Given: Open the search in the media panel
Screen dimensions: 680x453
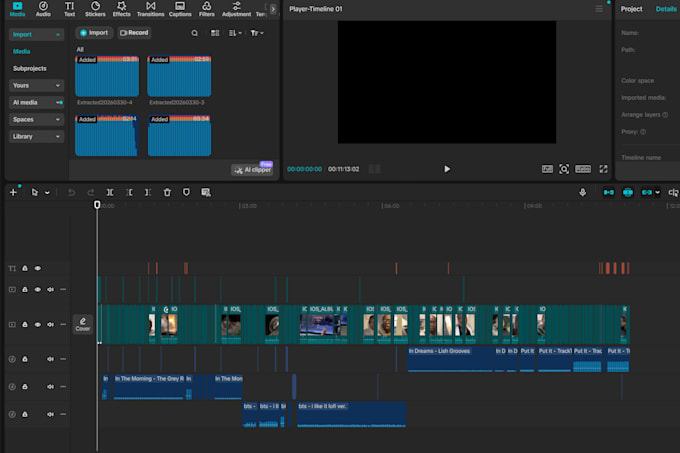Looking at the screenshot, I should click(x=194, y=33).
